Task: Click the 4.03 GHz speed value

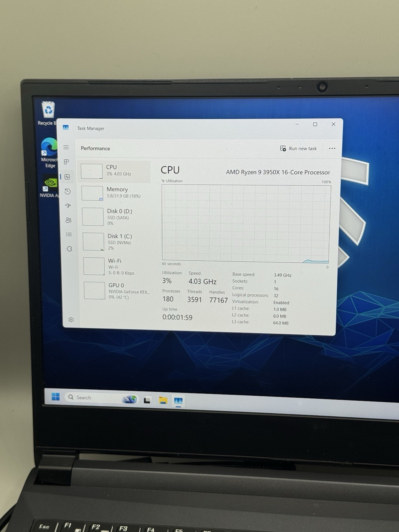Action: (202, 281)
